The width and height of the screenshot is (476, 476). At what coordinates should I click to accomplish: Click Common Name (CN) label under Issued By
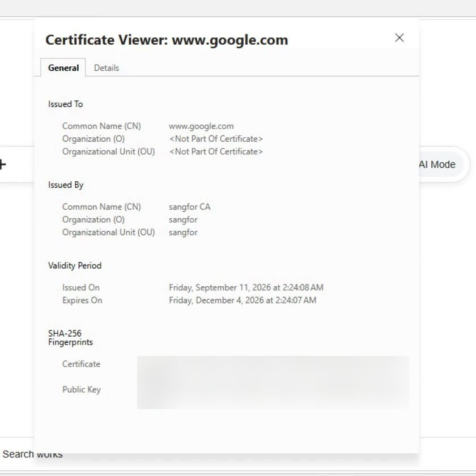click(101, 207)
